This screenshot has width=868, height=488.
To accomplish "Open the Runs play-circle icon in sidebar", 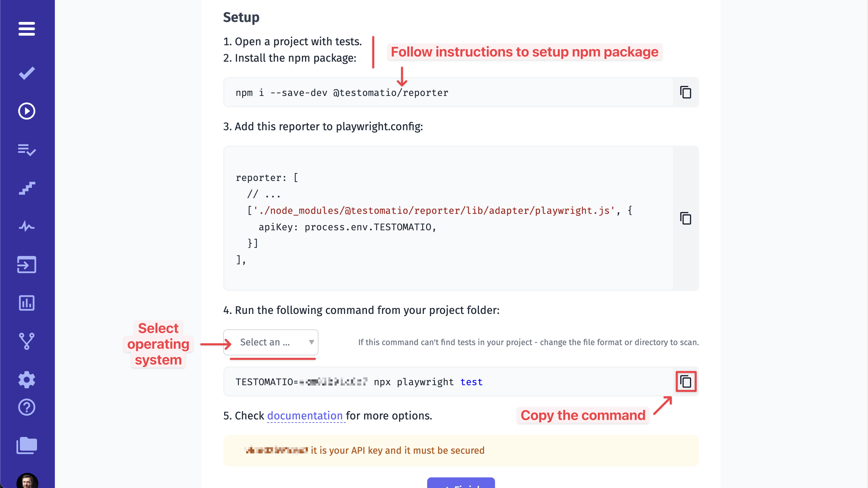I will coord(27,111).
